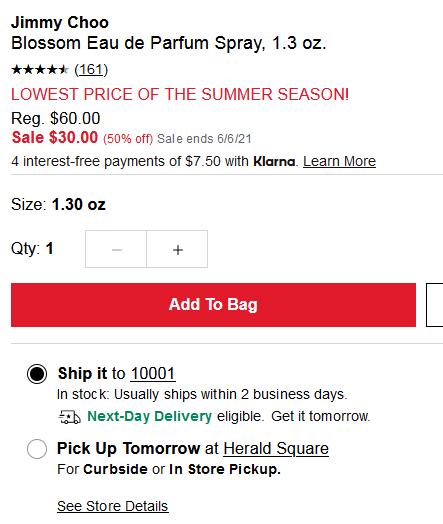The width and height of the screenshot is (443, 524).
Task: Click the partially visible button beside Add To Bag
Action: tap(435, 305)
